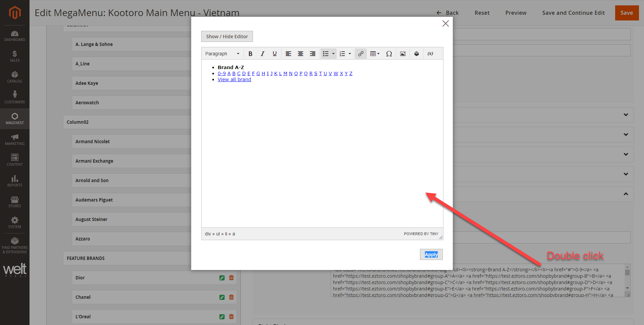644x325 pixels.
Task: Click the insert variable (x) icon
Action: pos(430,54)
